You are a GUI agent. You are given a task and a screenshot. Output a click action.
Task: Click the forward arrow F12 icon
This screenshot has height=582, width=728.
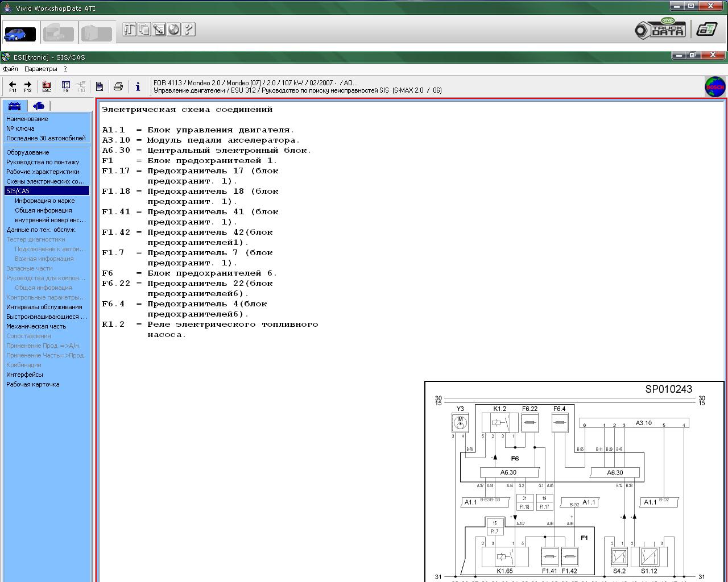27,86
